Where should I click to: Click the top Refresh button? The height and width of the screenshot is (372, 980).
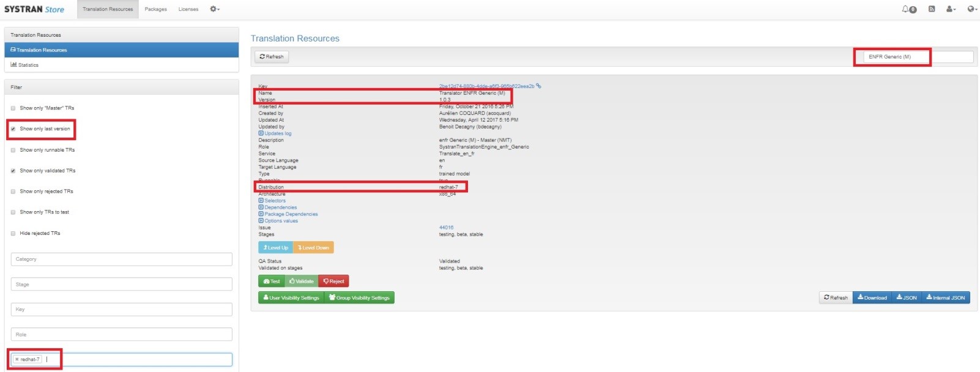pos(272,57)
